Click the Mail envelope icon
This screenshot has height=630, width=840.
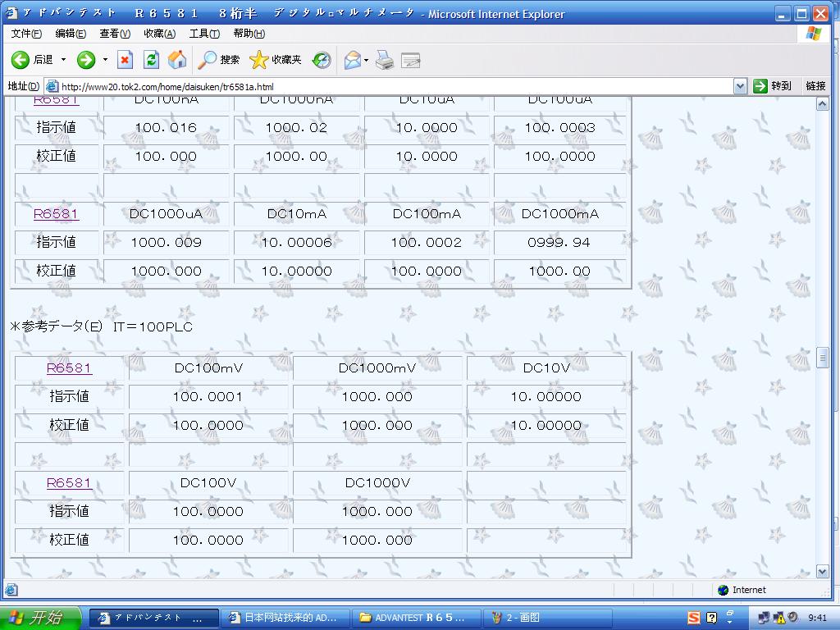[x=353, y=60]
